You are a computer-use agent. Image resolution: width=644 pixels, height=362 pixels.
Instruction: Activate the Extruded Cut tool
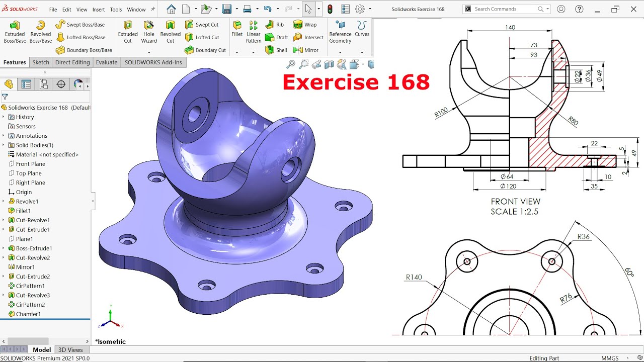[128, 32]
